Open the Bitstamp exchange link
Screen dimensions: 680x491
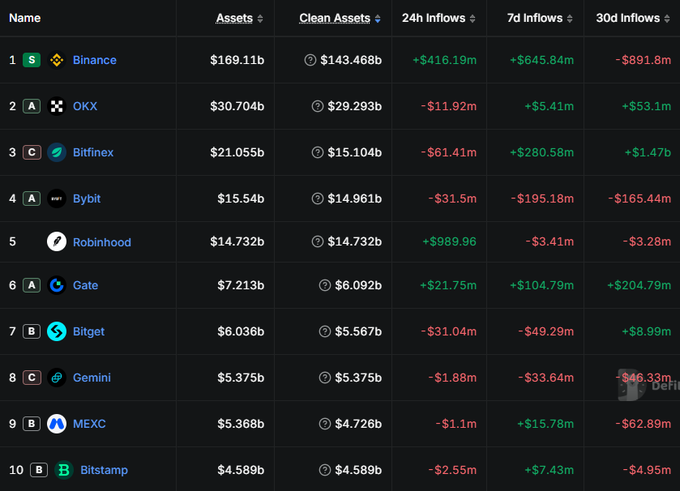point(104,470)
